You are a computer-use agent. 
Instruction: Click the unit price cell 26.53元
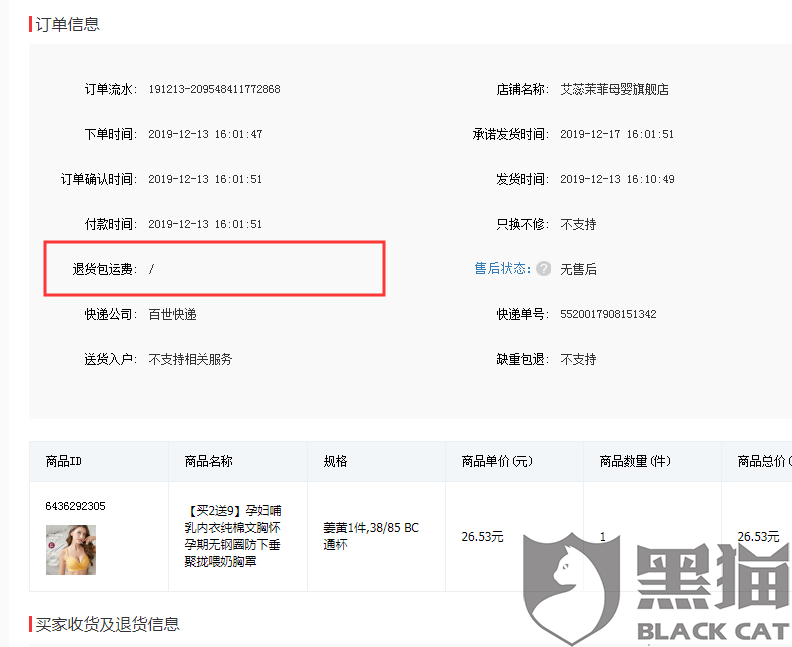click(x=482, y=536)
